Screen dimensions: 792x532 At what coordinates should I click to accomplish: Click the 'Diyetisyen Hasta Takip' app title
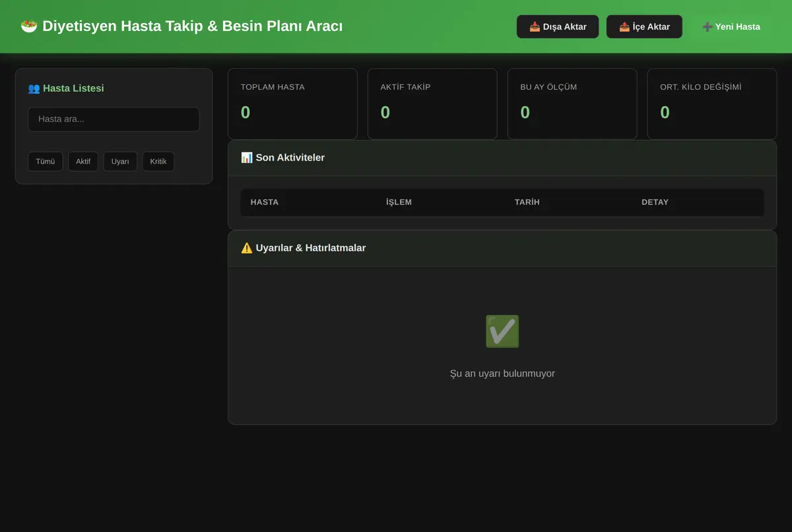(x=193, y=26)
